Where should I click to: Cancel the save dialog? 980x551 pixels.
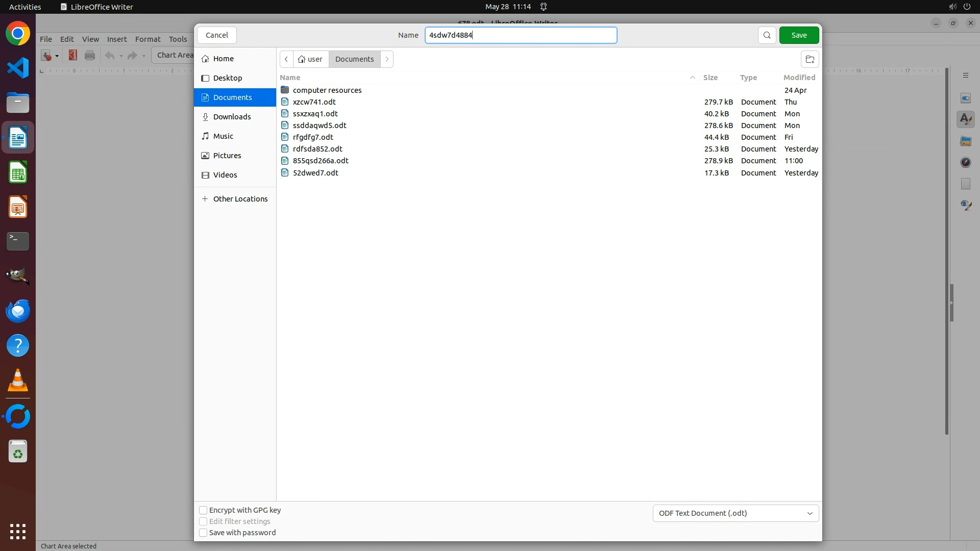click(216, 35)
